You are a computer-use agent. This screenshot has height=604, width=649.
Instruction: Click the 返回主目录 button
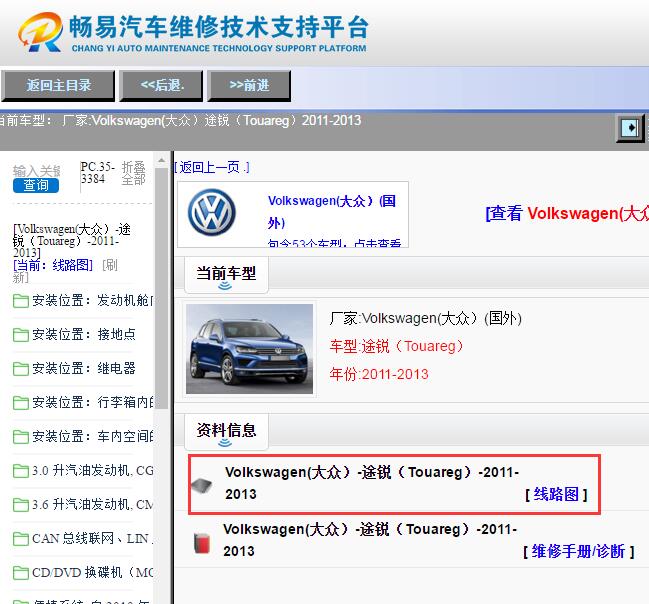click(58, 86)
